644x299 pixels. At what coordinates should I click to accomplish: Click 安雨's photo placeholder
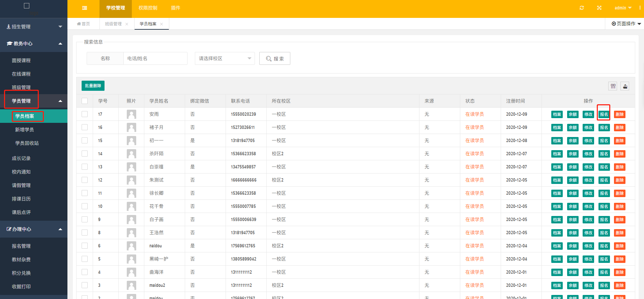click(x=131, y=114)
